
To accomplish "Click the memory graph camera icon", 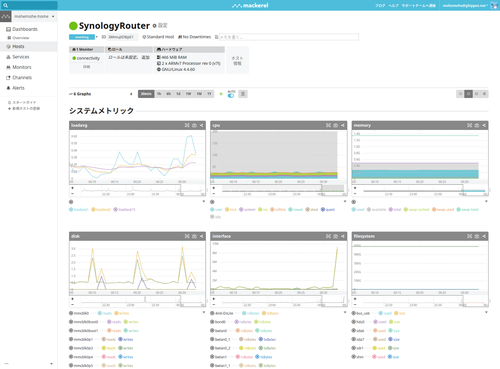I will pos(477,125).
